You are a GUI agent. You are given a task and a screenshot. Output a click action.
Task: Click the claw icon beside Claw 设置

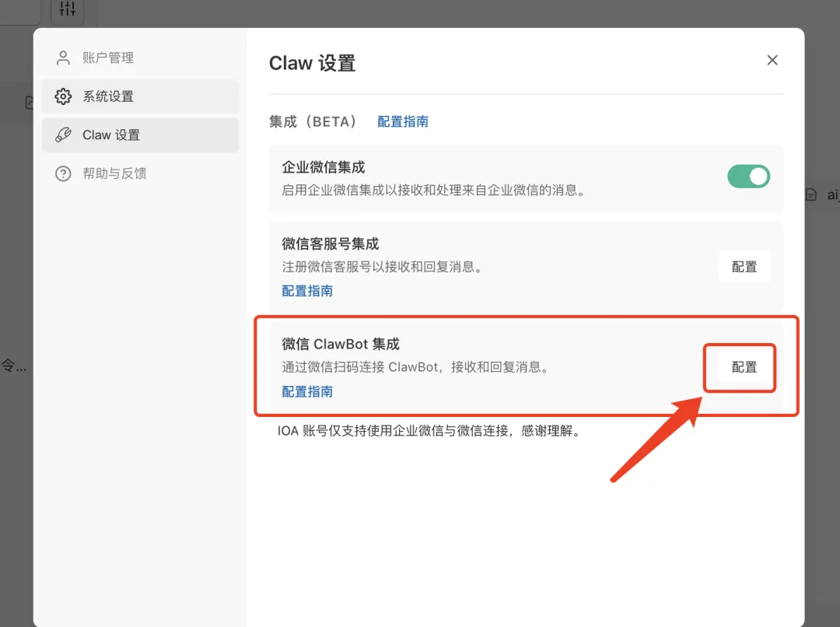tap(63, 135)
